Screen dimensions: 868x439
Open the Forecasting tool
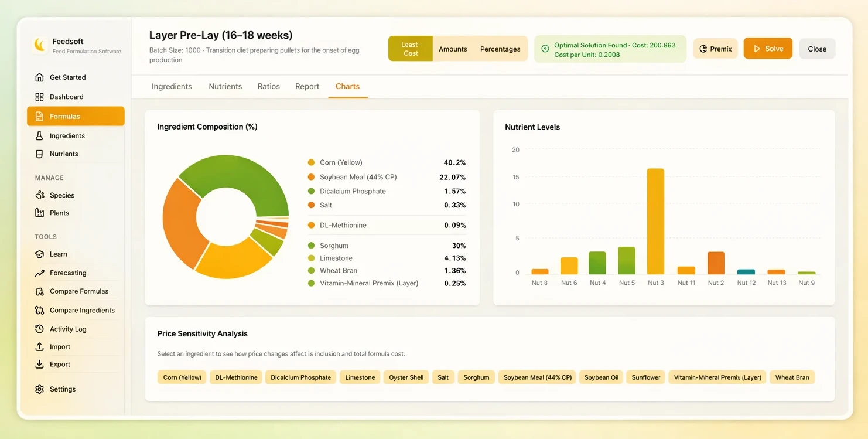(x=66, y=273)
